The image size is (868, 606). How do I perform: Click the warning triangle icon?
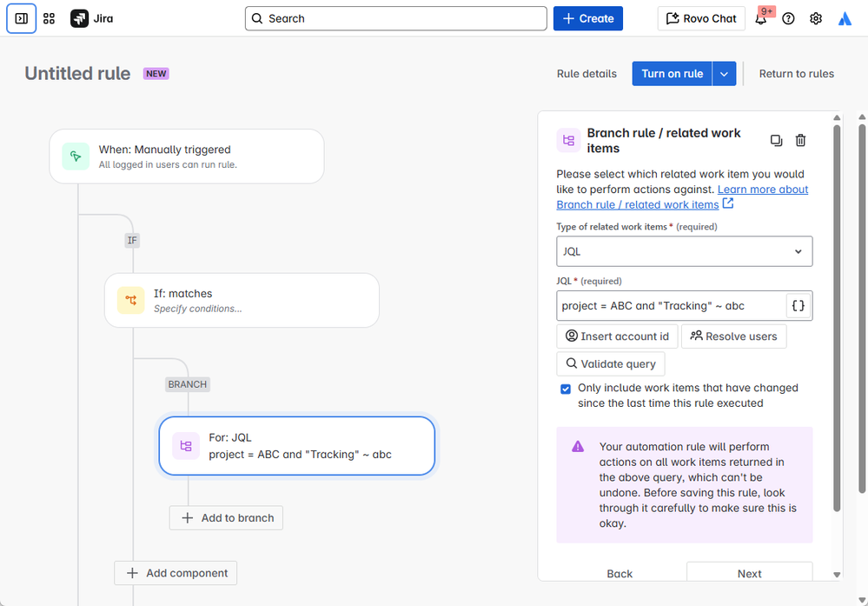click(x=578, y=447)
